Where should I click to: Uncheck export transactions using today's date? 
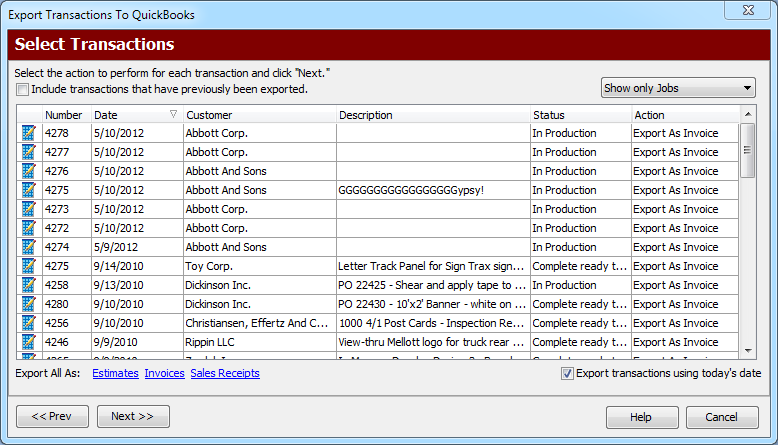point(567,374)
